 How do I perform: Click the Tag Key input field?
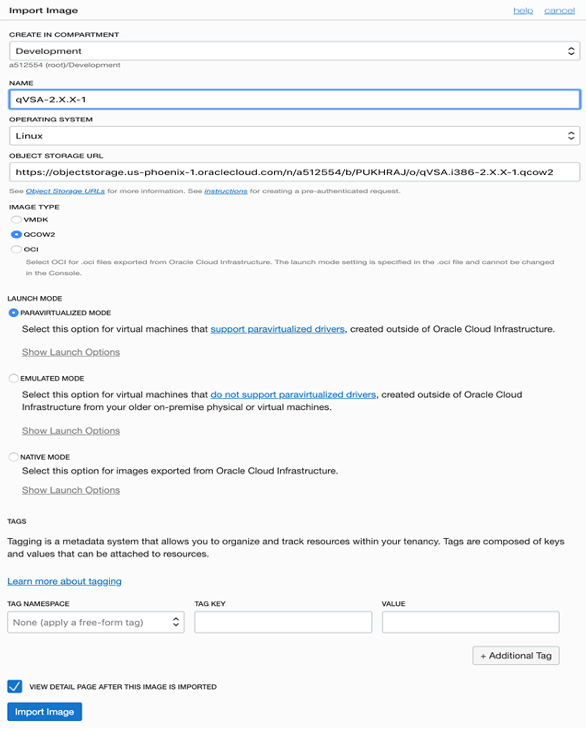point(283,622)
